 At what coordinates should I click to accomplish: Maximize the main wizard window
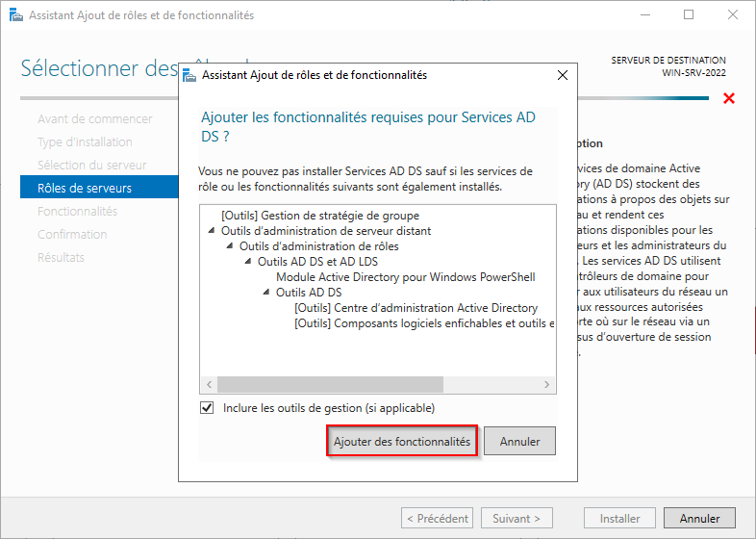click(689, 15)
